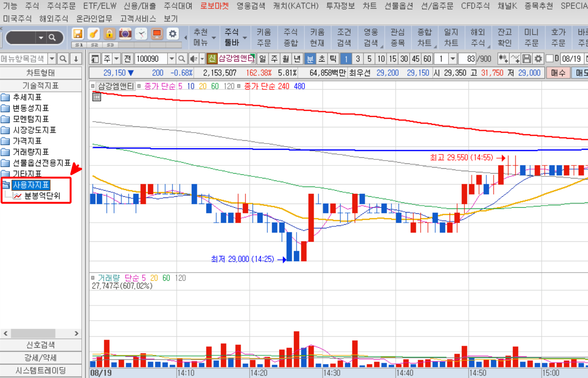
Task: Click the S3 screen slot
Action: (x=110, y=45)
